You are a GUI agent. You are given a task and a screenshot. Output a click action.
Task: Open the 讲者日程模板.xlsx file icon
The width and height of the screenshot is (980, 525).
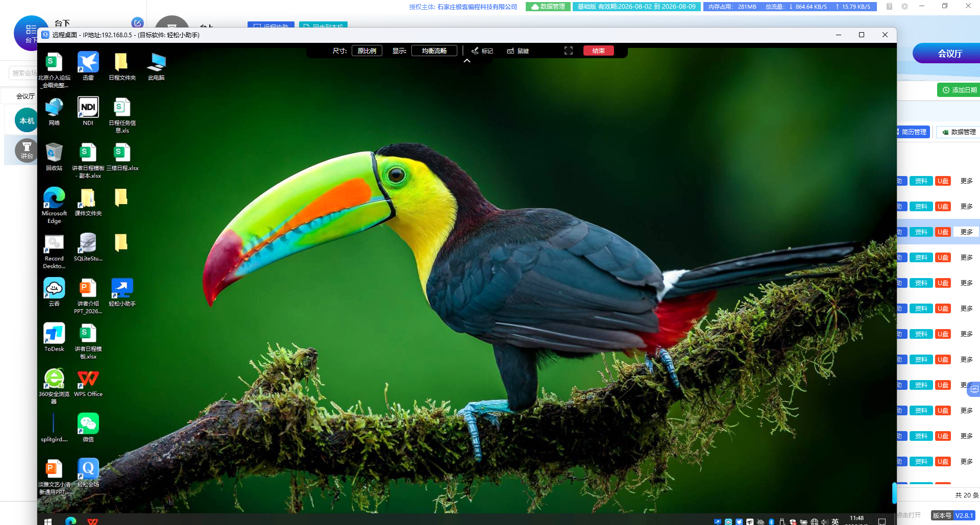click(x=88, y=341)
